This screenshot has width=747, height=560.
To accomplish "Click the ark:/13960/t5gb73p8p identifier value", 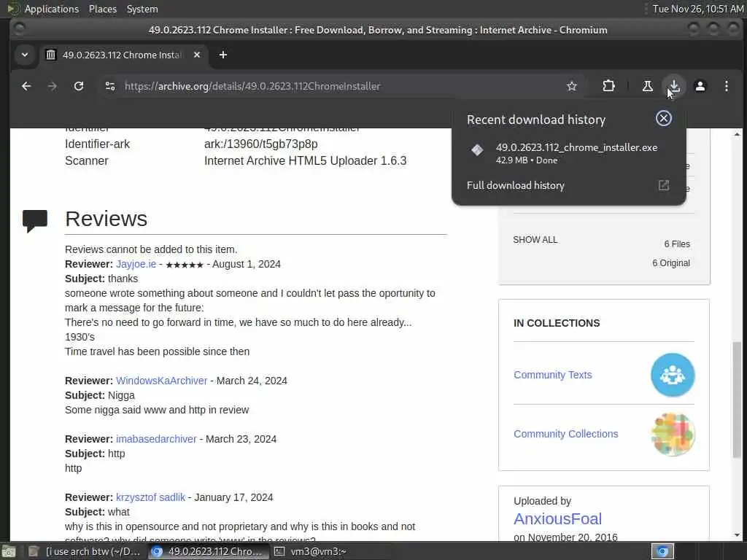I will pyautogui.click(x=260, y=144).
